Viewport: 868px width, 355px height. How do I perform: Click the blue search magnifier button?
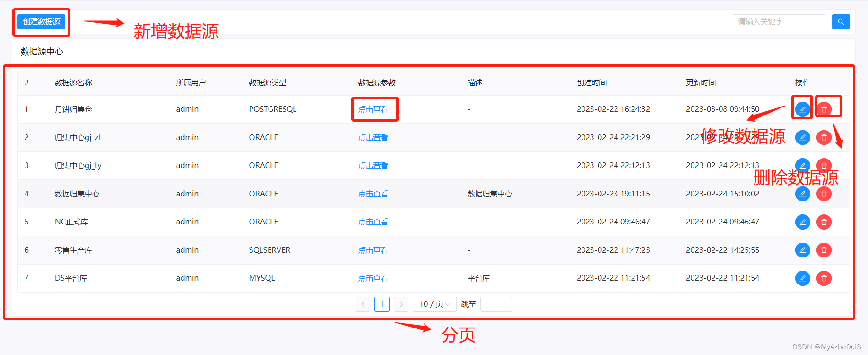click(841, 22)
